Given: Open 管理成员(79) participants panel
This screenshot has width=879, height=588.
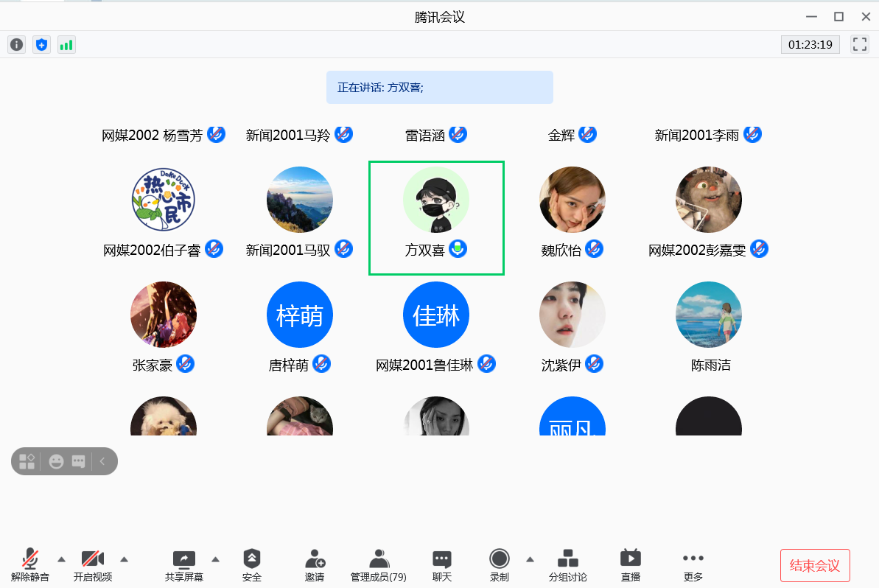Looking at the screenshot, I should click(x=379, y=564).
